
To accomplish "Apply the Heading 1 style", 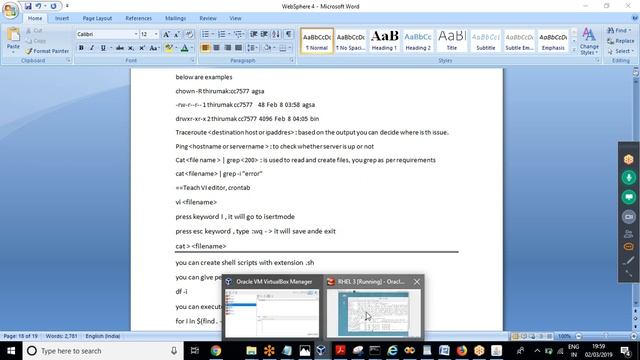I will [384, 40].
